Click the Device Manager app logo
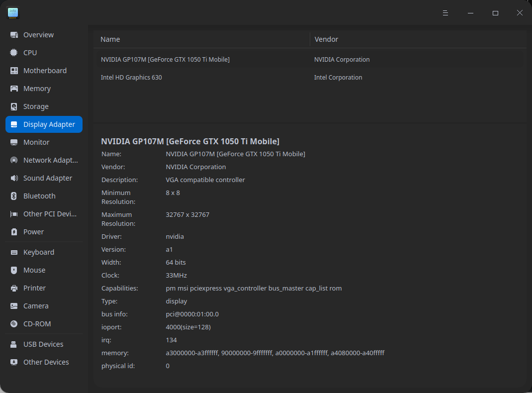This screenshot has width=532, height=393. coord(13,13)
